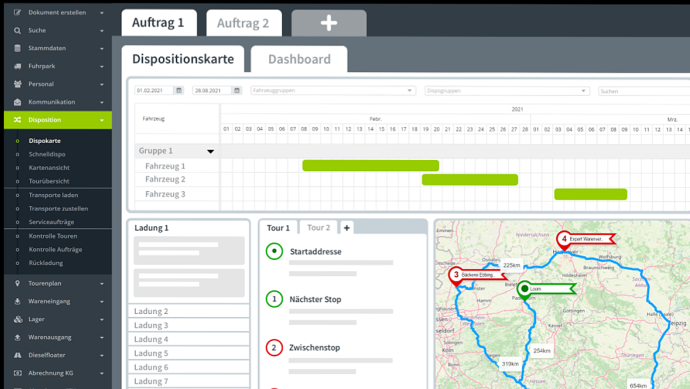Viewport: 690px width, 389px height.
Task: Click the Warenausgang upload icon
Action: [17, 338]
